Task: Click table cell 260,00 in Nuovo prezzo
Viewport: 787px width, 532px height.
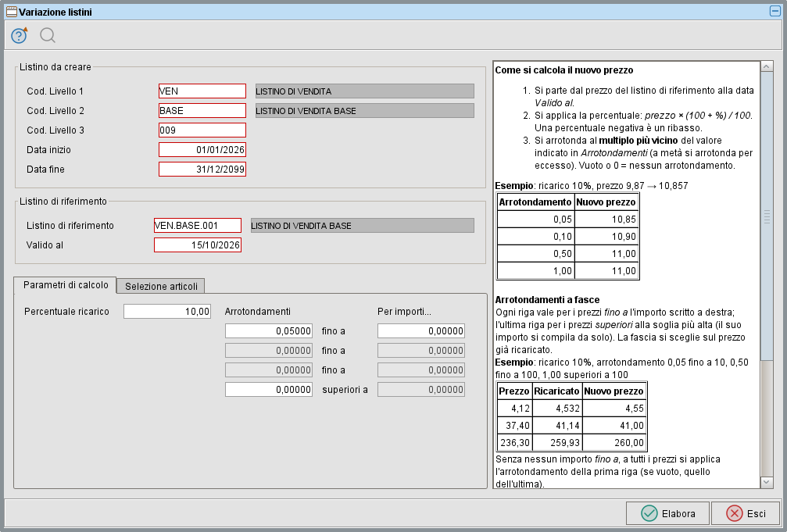Action: point(614,443)
